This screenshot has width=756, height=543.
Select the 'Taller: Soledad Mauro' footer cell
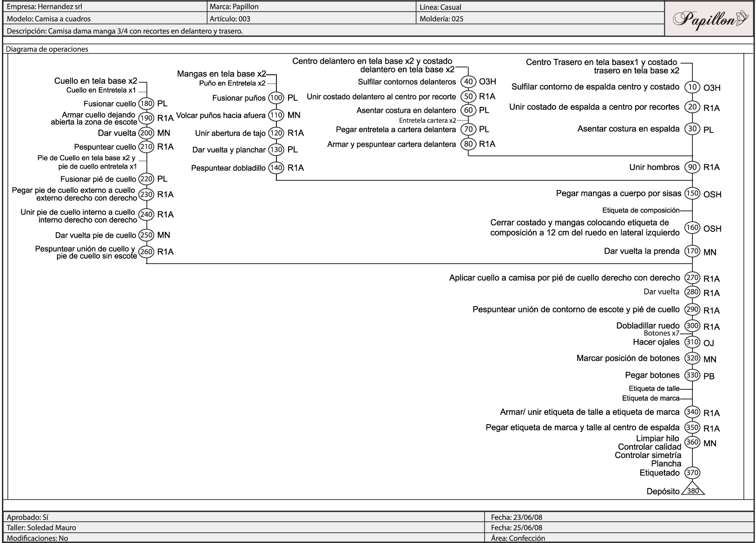coord(41,528)
